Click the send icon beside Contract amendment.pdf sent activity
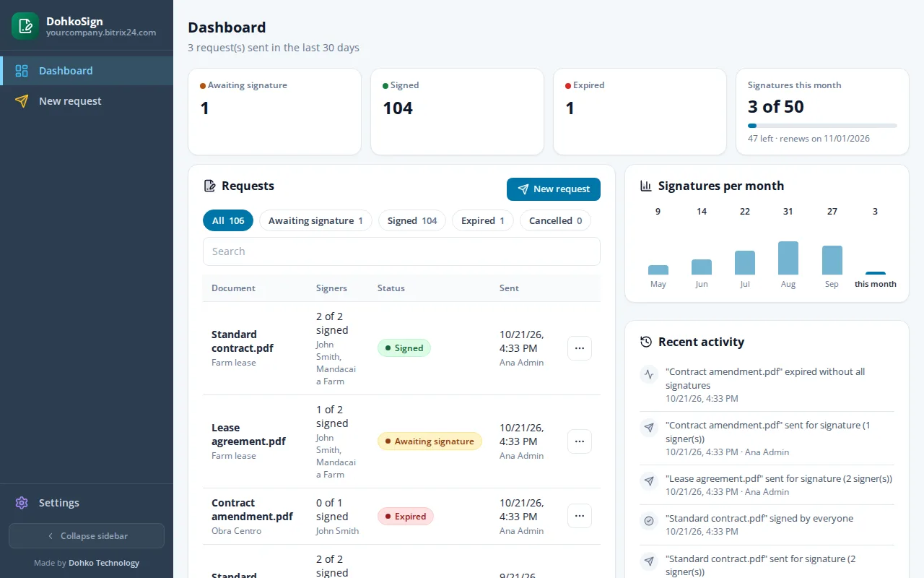This screenshot has height=578, width=924. 649,428
